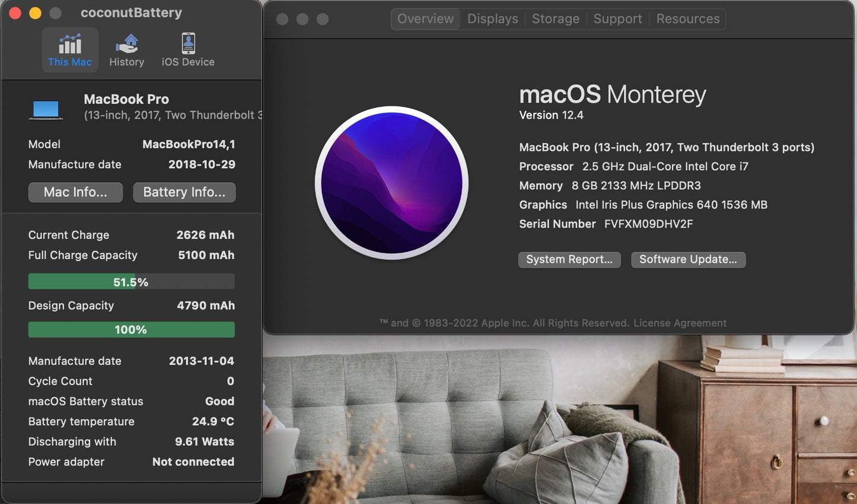Click the bar chart icon above This Mac
The width and height of the screenshot is (857, 504).
point(69,43)
